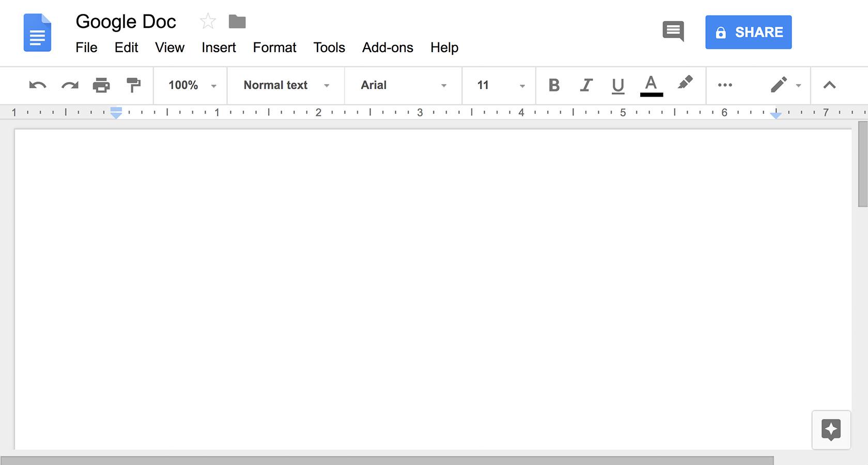The height and width of the screenshot is (465, 868).
Task: Click the left indent marker on ruler
Action: click(x=116, y=113)
